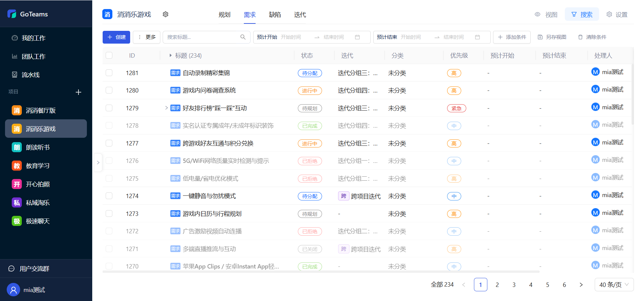The image size is (644, 301).
Task: Open project settings gear next to 消消乐游戏
Action: [x=165, y=14]
